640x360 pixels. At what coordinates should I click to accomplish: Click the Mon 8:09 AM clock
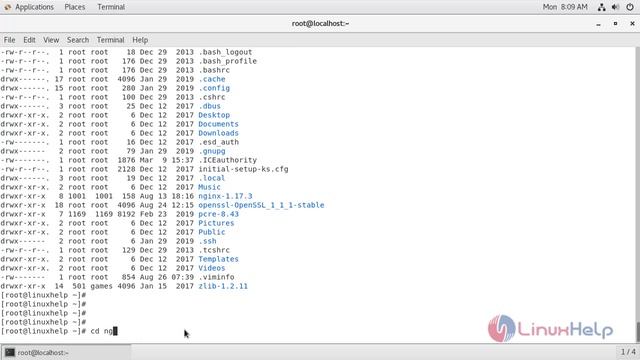[x=565, y=7]
